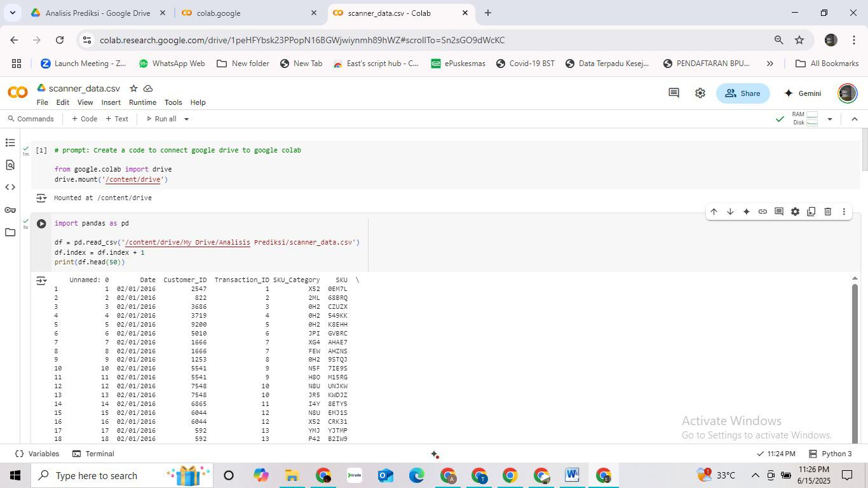Open the cell's editor settings gear
Viewport: 868px width, 488px height.
[x=795, y=212]
